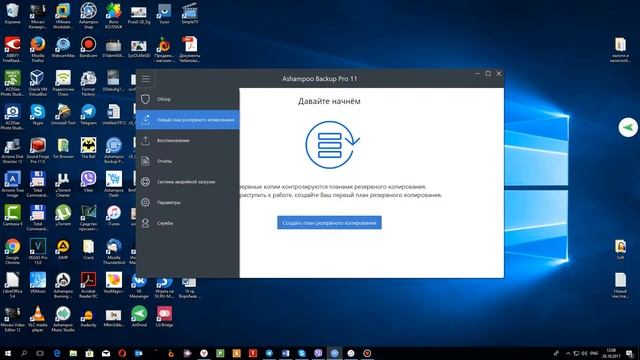Select the WebcamMax desktop icon
Screen dimensions: 640x360
63,48
